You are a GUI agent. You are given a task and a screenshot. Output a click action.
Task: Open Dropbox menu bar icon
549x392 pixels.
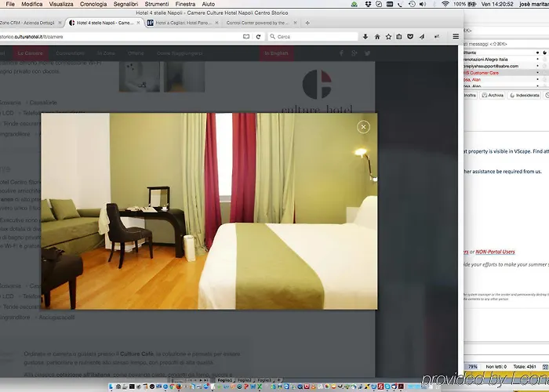click(x=368, y=4)
